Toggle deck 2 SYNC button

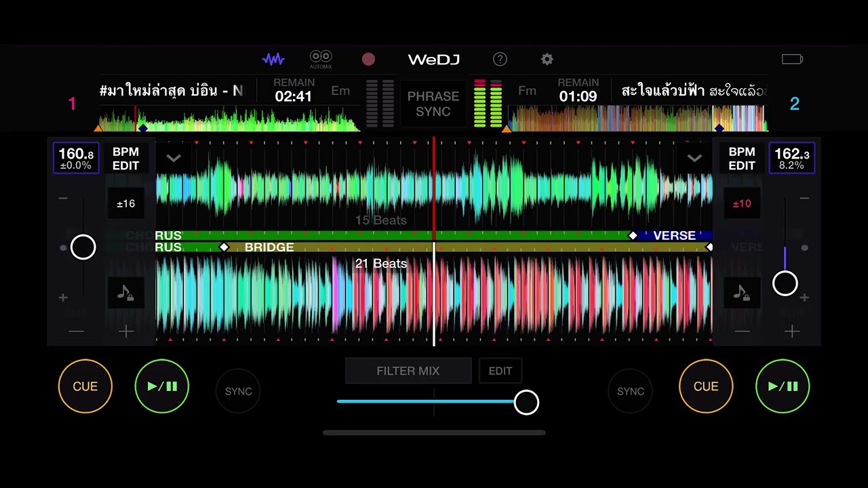pos(630,391)
